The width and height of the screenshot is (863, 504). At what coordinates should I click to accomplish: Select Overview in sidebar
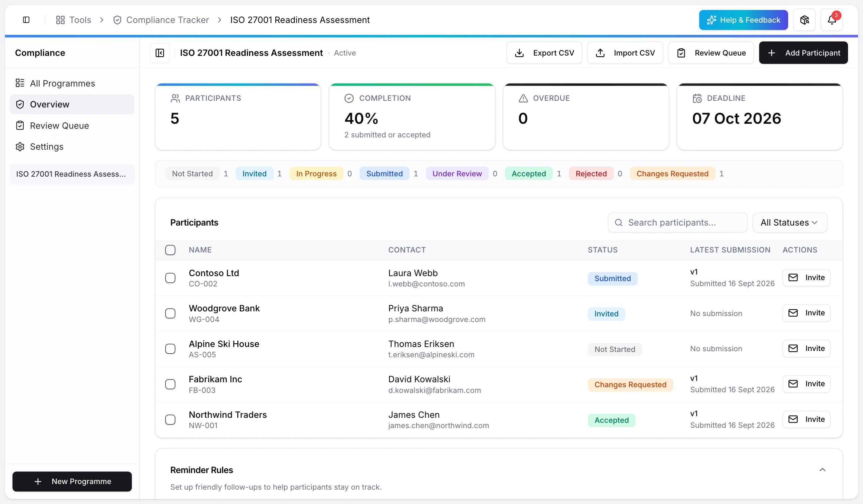[72, 104]
